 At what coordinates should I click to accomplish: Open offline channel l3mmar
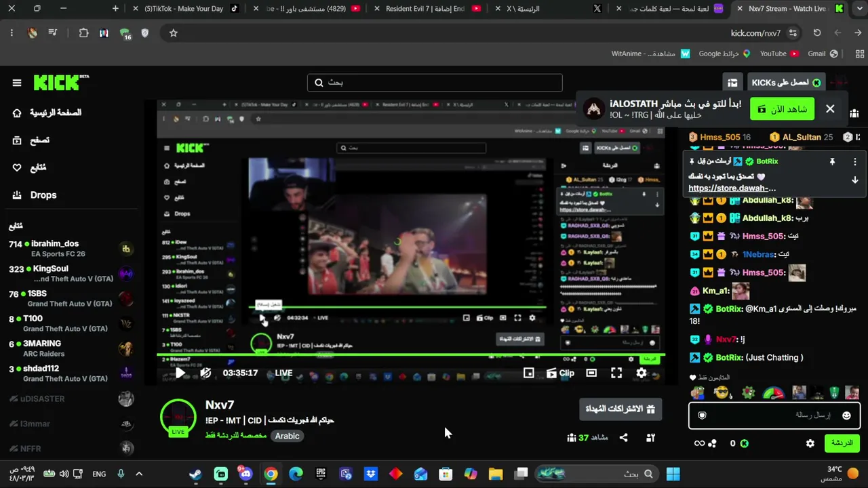click(71, 424)
